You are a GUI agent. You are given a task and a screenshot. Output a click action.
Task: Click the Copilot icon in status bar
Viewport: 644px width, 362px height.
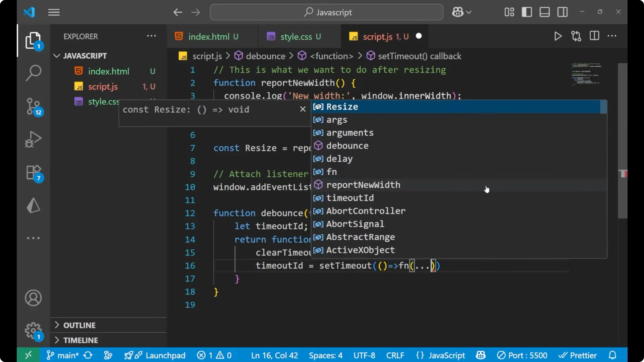click(480, 355)
